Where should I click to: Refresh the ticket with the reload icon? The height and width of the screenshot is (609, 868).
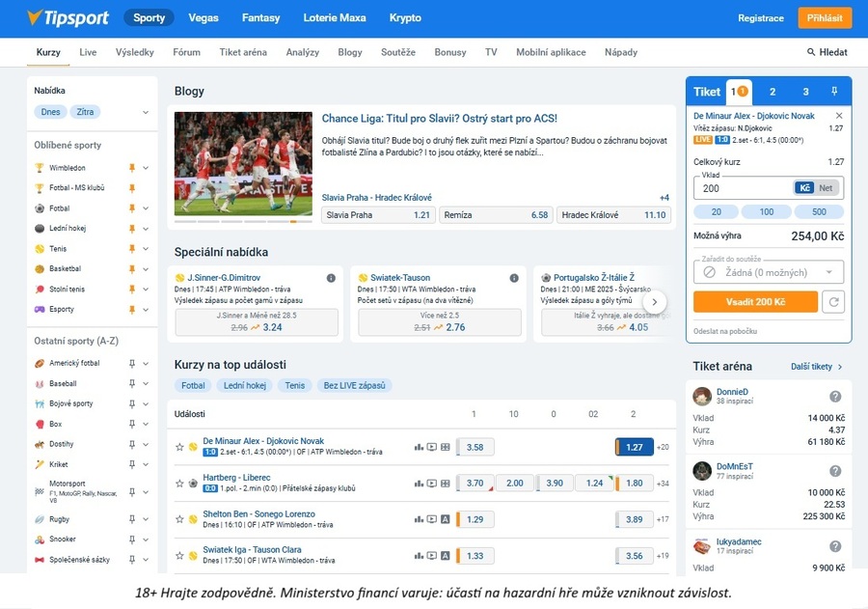833,302
